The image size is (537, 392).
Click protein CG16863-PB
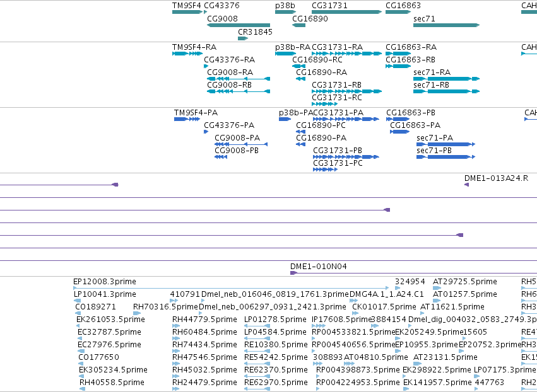click(411, 113)
